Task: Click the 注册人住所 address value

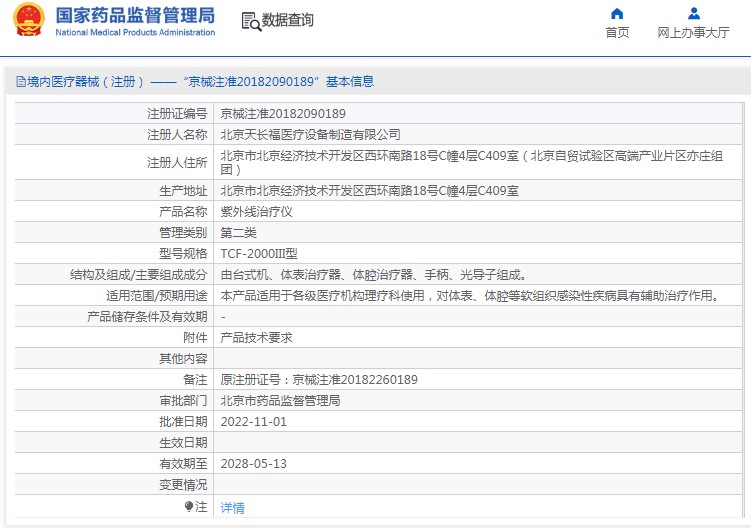Action: coord(472,162)
